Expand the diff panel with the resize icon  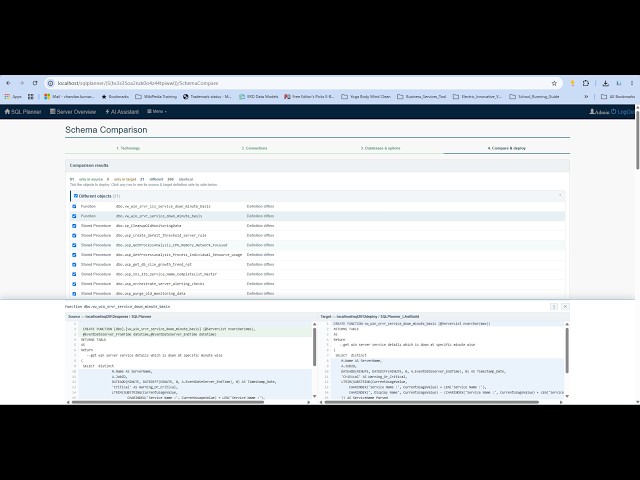[554, 307]
